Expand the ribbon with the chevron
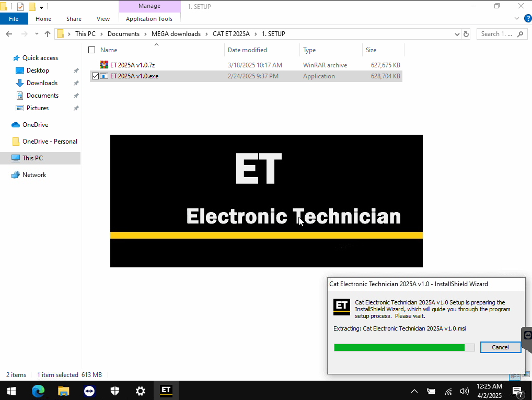The height and width of the screenshot is (400, 532). (x=517, y=18)
